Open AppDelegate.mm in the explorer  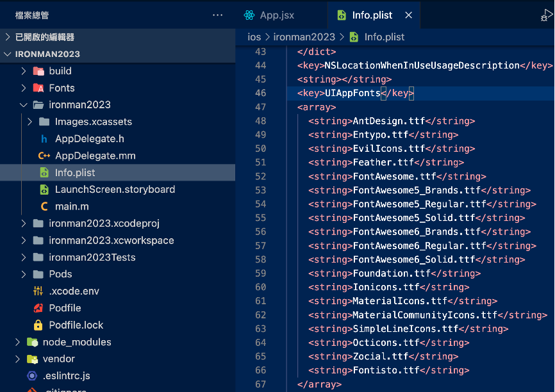[x=117, y=156]
